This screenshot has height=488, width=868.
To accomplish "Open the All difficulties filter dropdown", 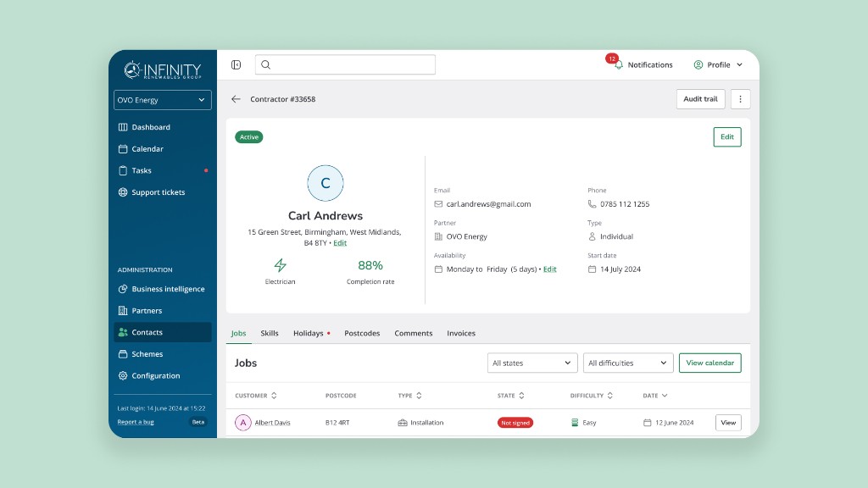I will click(628, 363).
